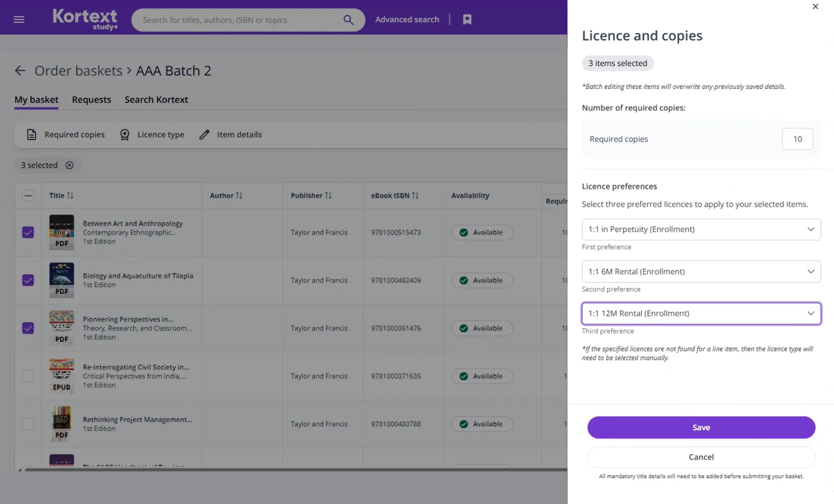The height and width of the screenshot is (504, 834).
Task: Toggle the select-all header checkbox
Action: [x=28, y=195]
